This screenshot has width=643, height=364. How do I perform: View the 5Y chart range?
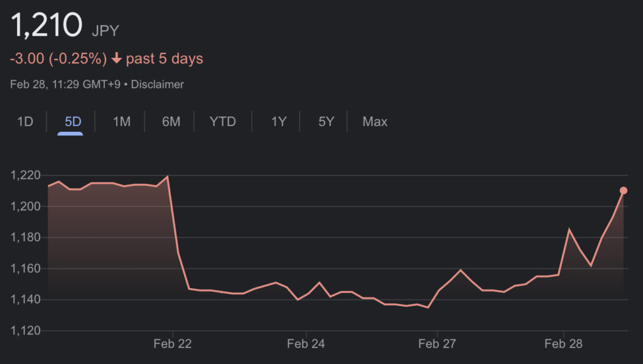[326, 122]
